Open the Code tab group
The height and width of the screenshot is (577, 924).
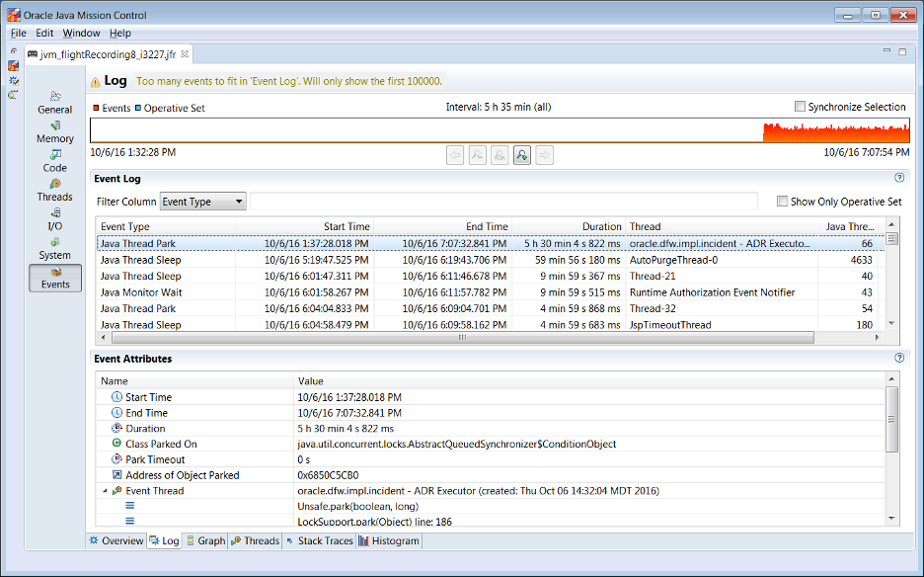tap(55, 160)
